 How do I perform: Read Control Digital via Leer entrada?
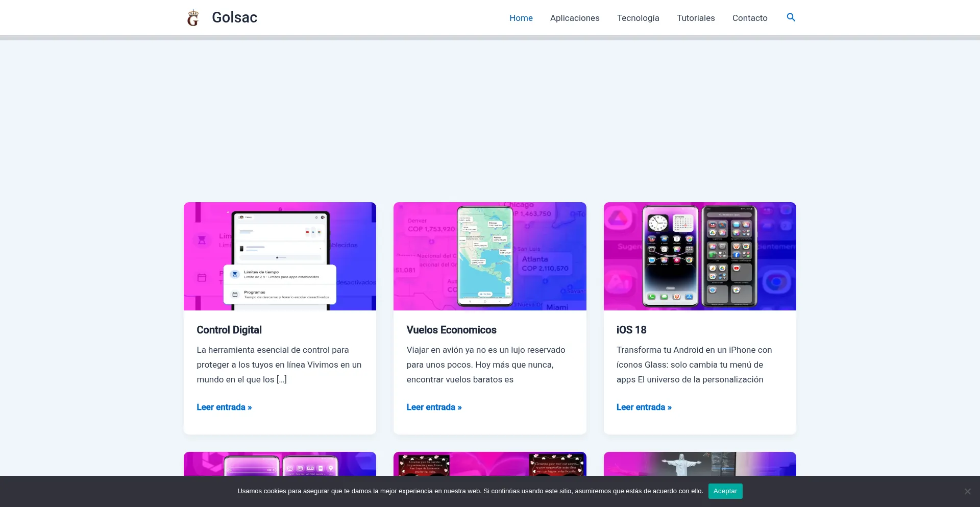(224, 407)
